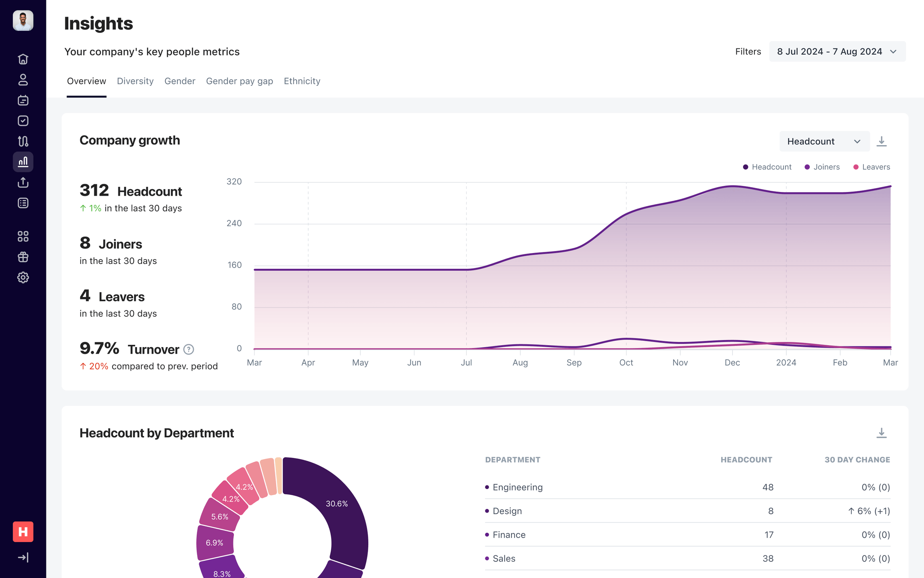
Task: Open the date range dropdown
Action: point(837,51)
